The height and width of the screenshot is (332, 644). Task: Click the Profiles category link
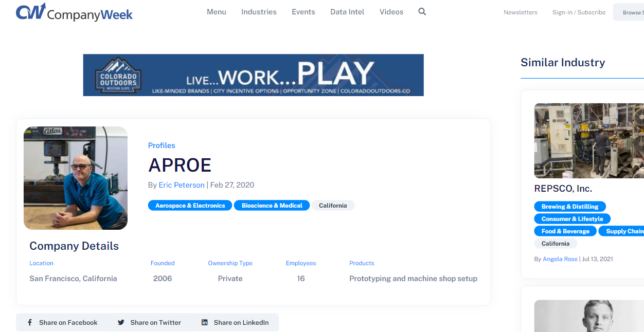[162, 145]
